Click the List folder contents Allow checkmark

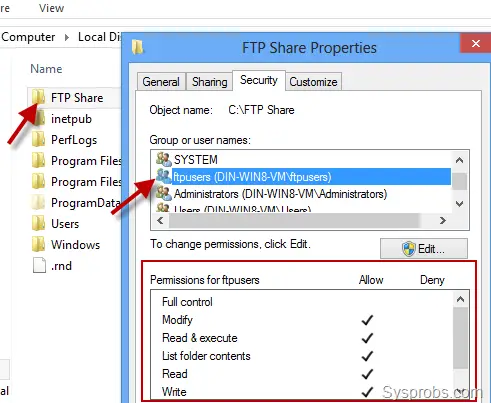367,356
